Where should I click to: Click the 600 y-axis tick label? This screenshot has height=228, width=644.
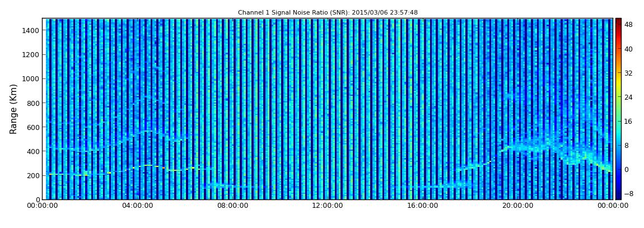33,127
